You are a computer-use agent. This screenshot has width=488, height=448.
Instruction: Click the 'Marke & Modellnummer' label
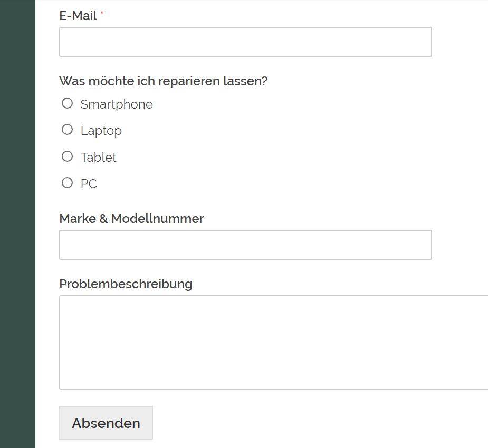pos(131,219)
